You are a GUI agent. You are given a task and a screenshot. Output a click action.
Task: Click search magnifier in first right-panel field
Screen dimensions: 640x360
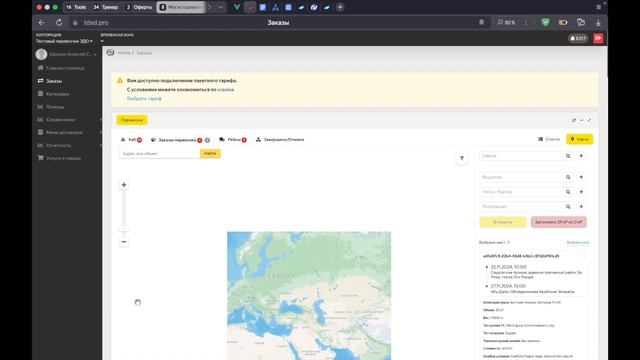pos(568,156)
